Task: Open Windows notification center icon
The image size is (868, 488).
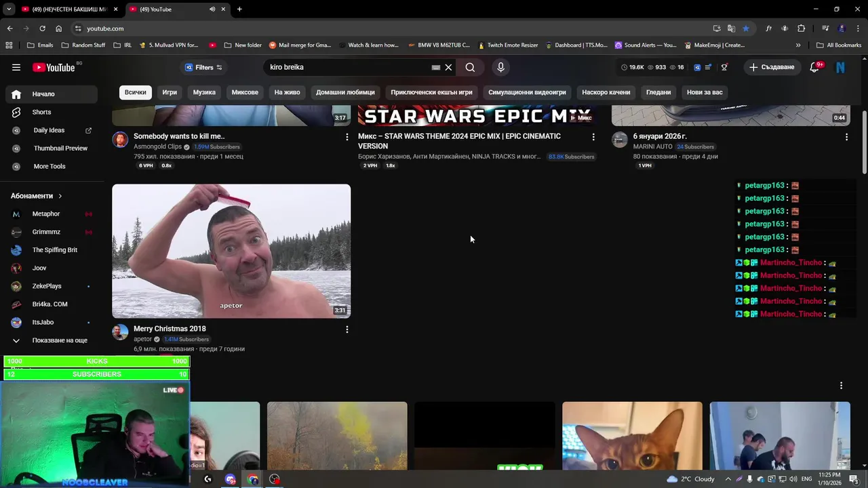Action: point(854,479)
